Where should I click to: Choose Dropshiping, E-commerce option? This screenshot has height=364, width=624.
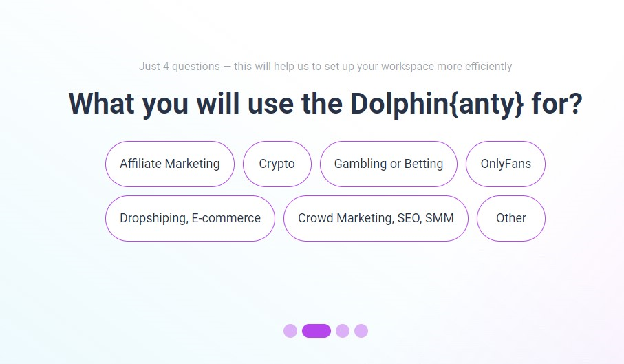(x=190, y=218)
